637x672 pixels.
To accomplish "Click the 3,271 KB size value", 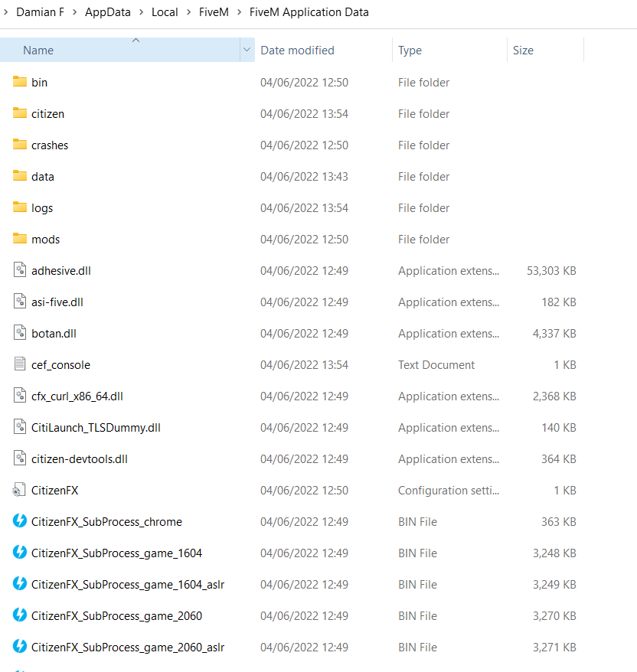I will (554, 648).
